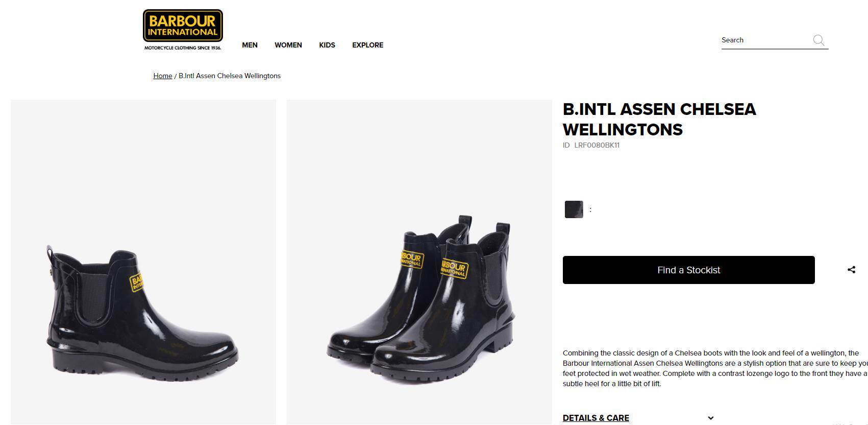
Task: Open the pair of boots product image
Action: tap(419, 262)
